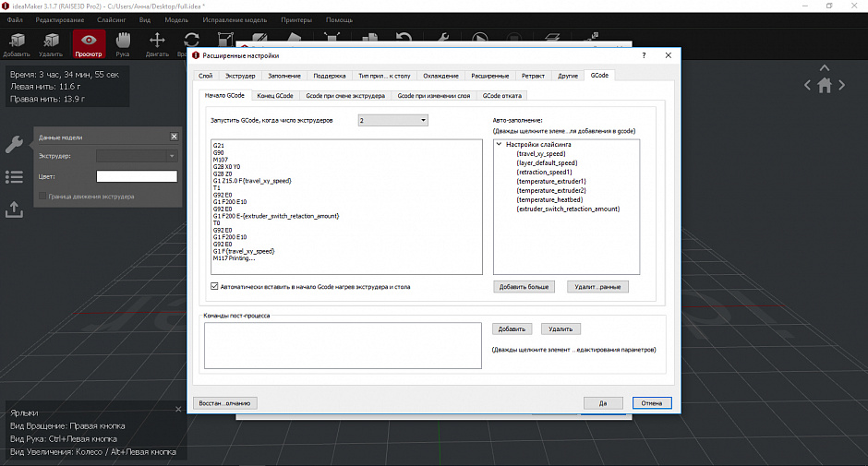Click the Отмена cancel button
The image size is (868, 466).
point(652,403)
